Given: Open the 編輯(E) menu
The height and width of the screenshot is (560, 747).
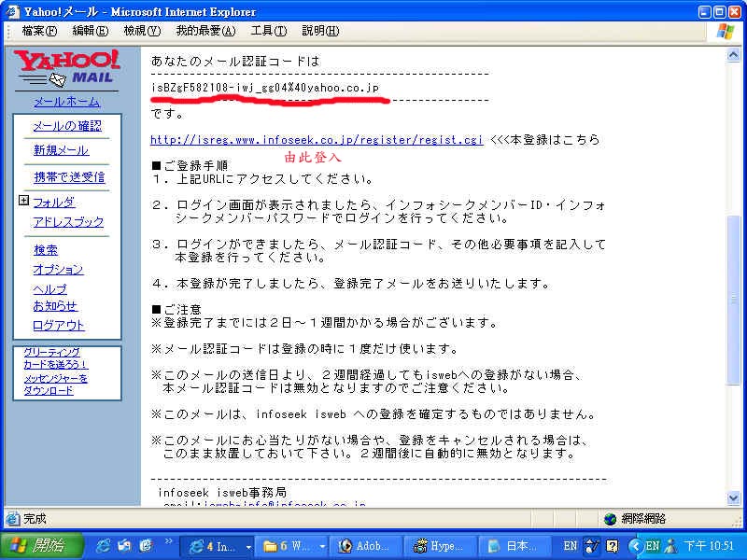Looking at the screenshot, I should pyautogui.click(x=90, y=31).
